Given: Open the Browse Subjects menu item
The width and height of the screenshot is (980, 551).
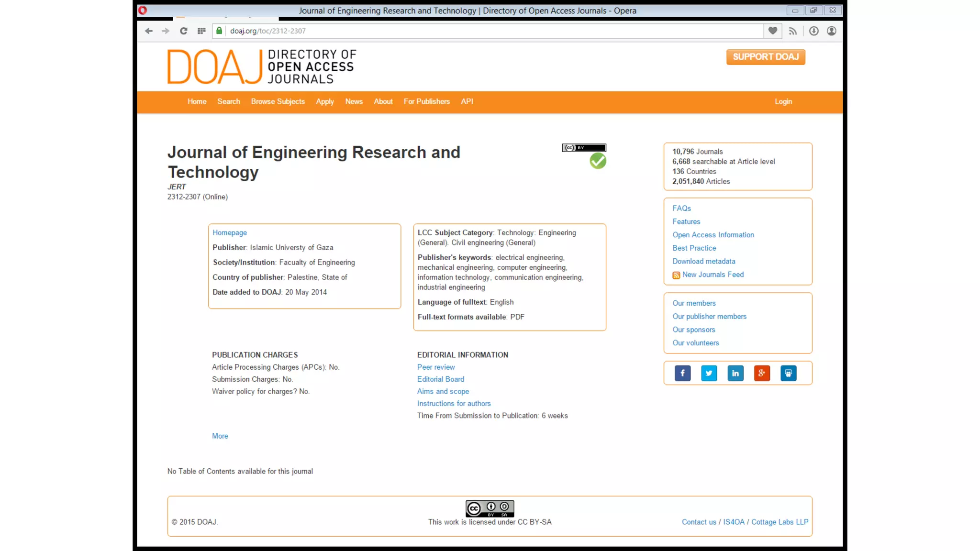Looking at the screenshot, I should (x=278, y=101).
